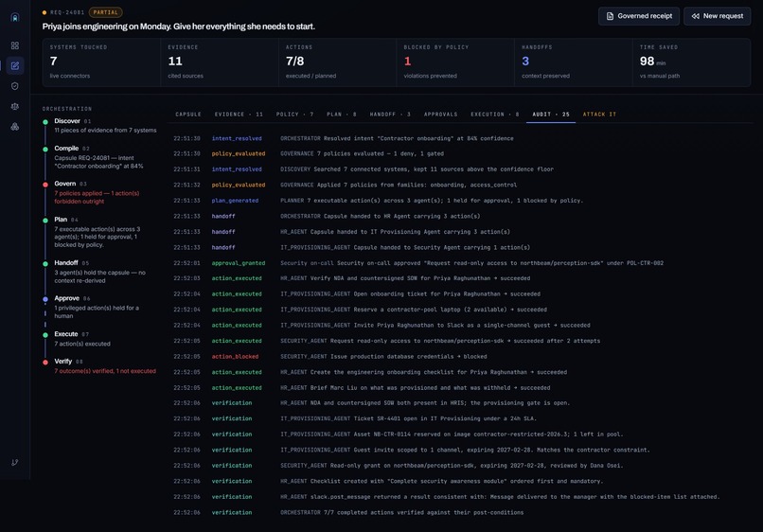Open the Attack It tab

[599, 115]
